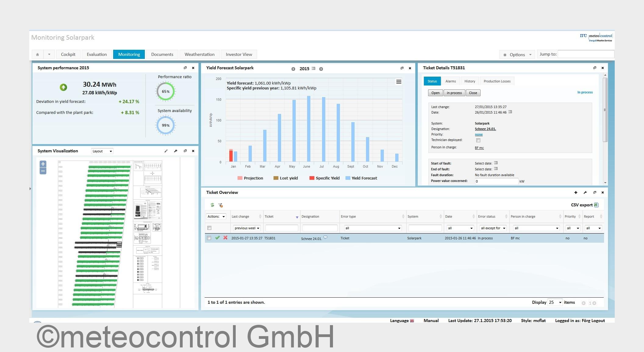Image resolution: width=644 pixels, height=352 pixels.
Task: Open calendar icon beside 2015
Action: (313, 68)
